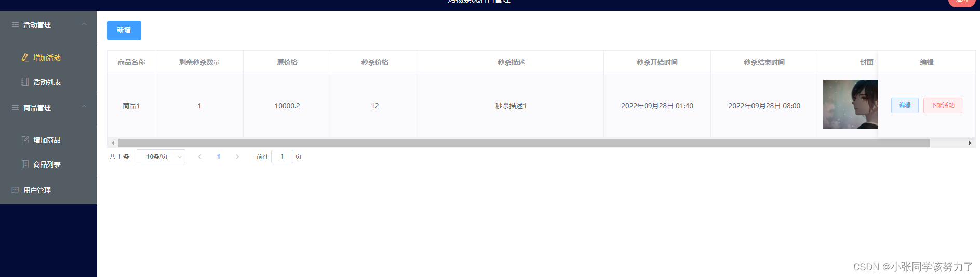Go to next page arrow
The image size is (980, 277).
click(x=237, y=157)
